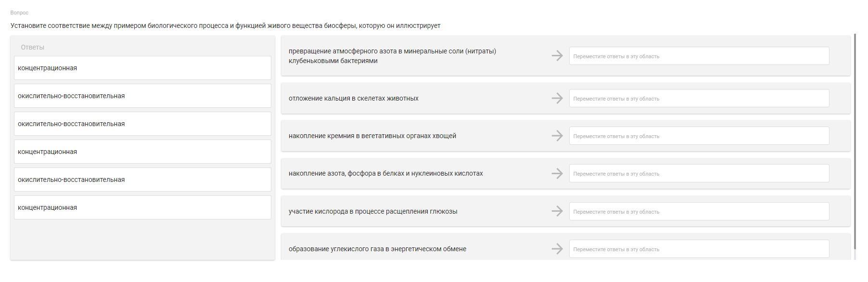Click the drop area for 'отложение кальция' row

coord(699,98)
